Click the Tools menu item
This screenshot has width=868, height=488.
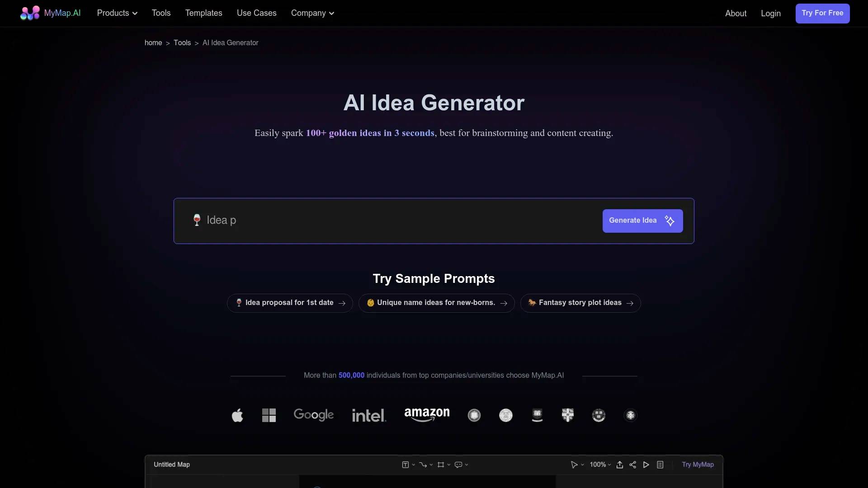pyautogui.click(x=161, y=13)
